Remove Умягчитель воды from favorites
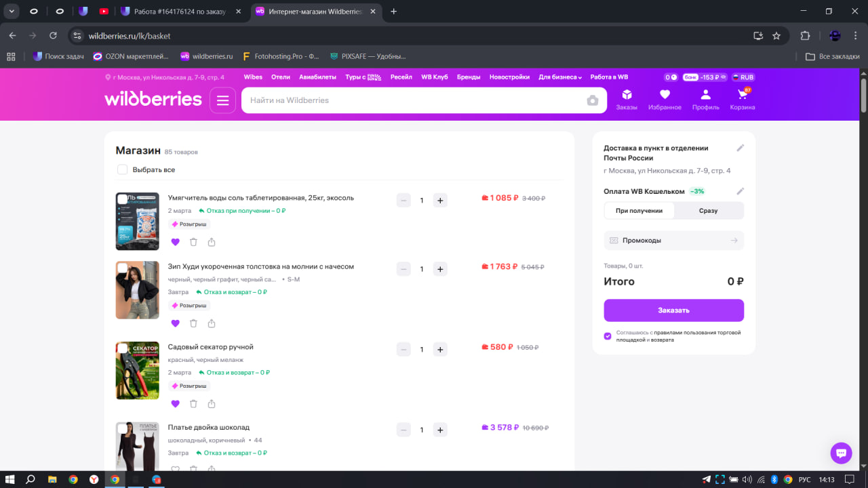Screen dimensions: 868x488 (x=176, y=242)
